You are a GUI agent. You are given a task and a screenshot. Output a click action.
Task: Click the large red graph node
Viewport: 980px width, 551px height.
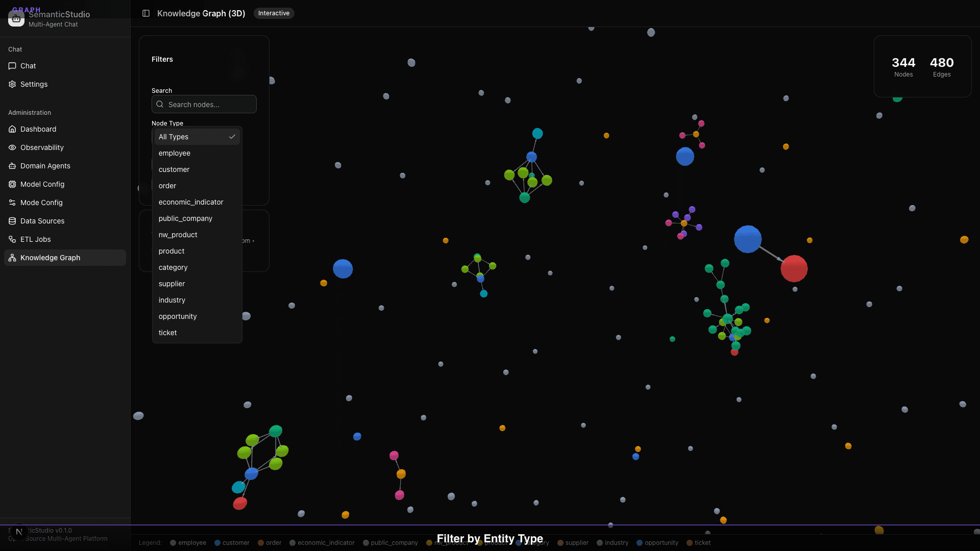click(x=794, y=268)
